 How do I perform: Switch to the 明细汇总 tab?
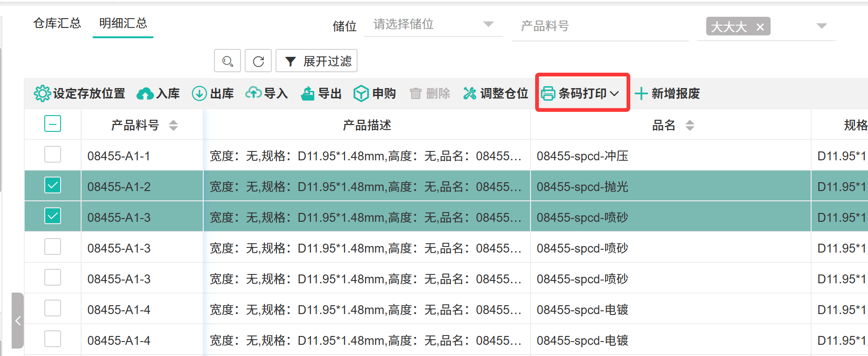(123, 23)
